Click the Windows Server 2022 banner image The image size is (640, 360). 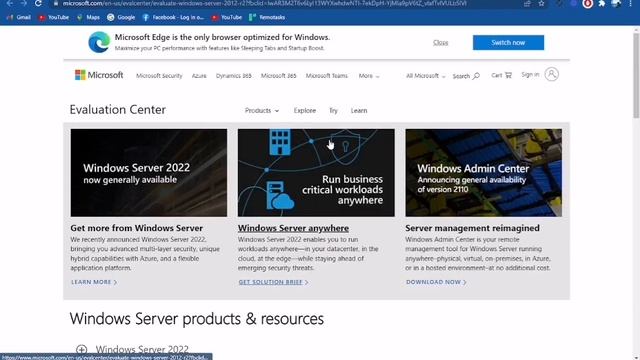click(149, 173)
